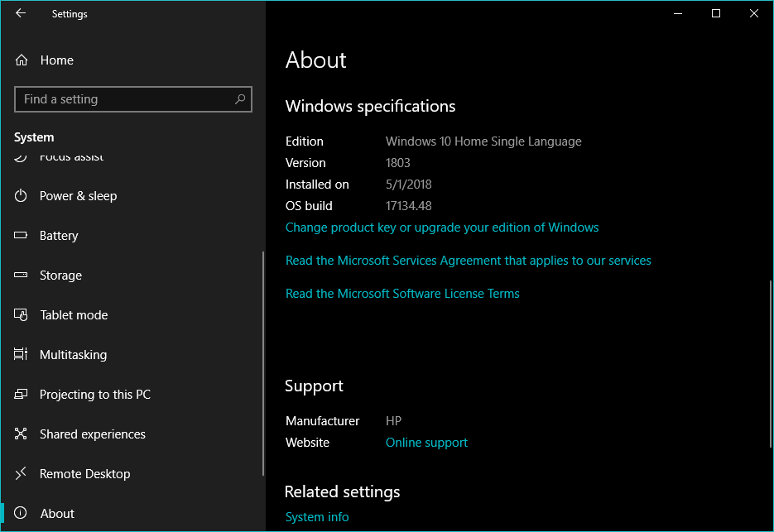Click the Multitasking icon
The image size is (774, 532).
coord(22,355)
